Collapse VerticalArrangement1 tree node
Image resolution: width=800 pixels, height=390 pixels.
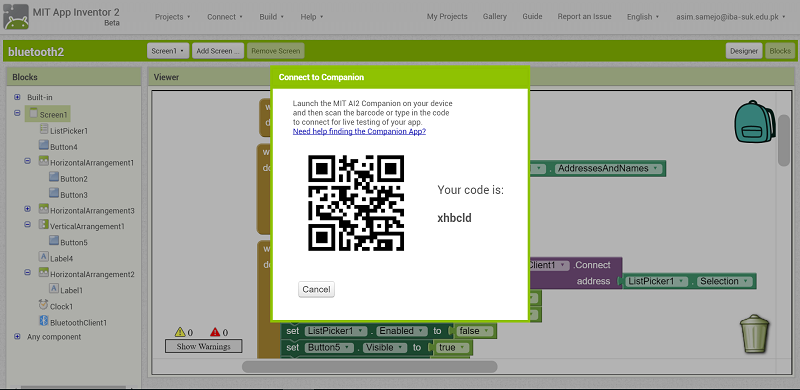(x=28, y=225)
